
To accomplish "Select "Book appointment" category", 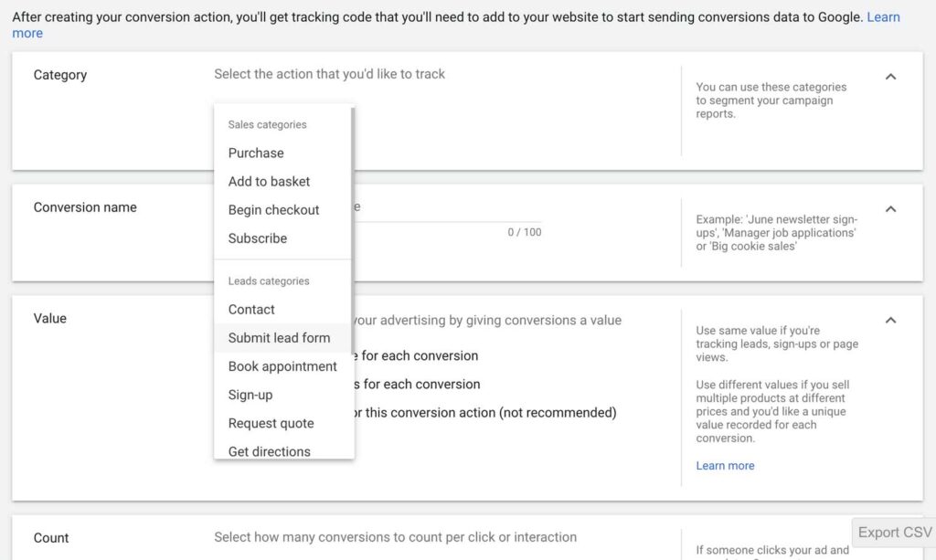I will pyautogui.click(x=283, y=366).
